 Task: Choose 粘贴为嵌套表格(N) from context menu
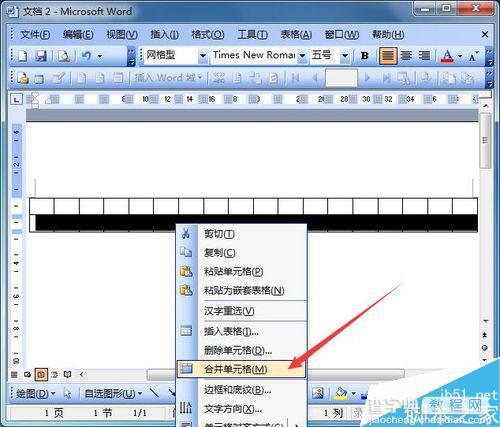click(x=241, y=291)
